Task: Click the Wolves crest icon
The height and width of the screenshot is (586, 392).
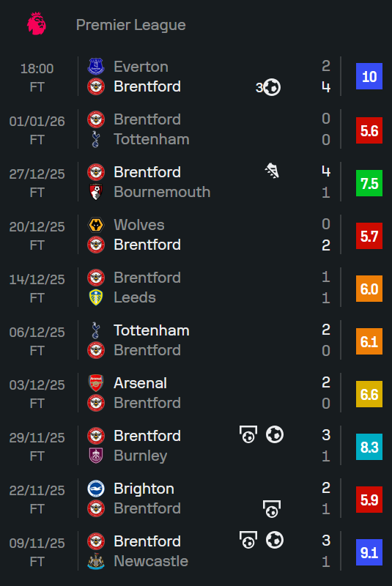Action: (x=96, y=225)
